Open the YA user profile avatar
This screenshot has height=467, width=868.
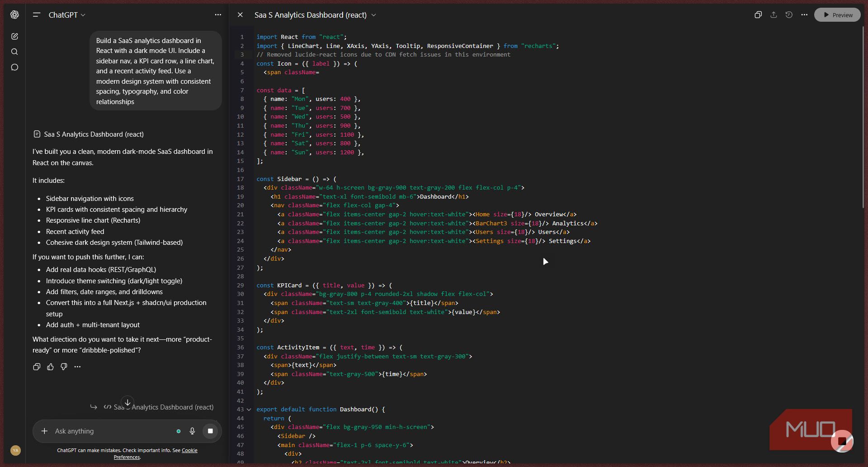click(x=15, y=450)
